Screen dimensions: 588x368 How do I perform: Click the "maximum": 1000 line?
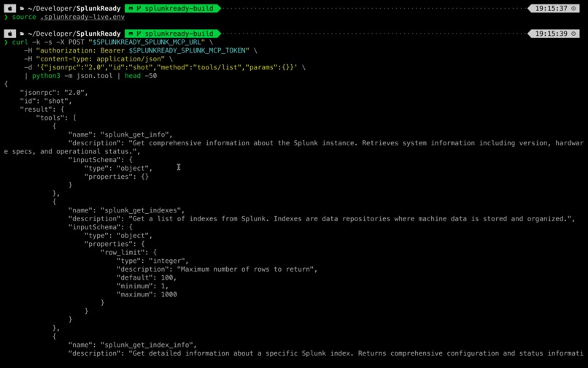147,294
